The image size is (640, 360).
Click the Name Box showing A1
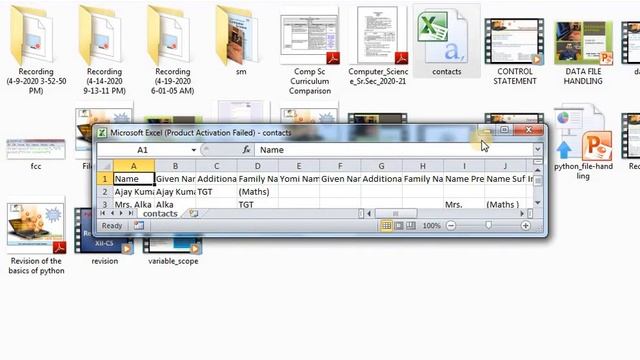(143, 150)
